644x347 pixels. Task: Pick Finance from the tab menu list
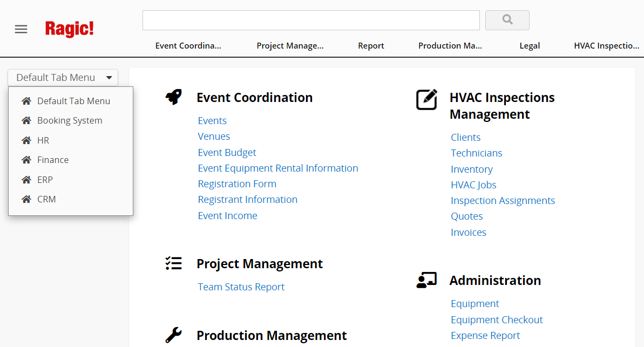pos(53,160)
